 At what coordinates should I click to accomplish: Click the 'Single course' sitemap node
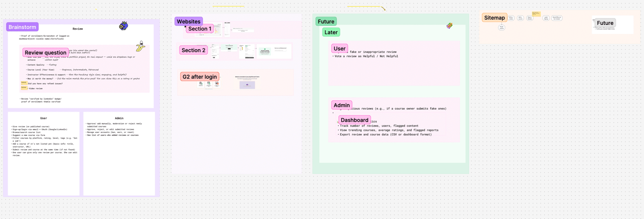(x=502, y=28)
